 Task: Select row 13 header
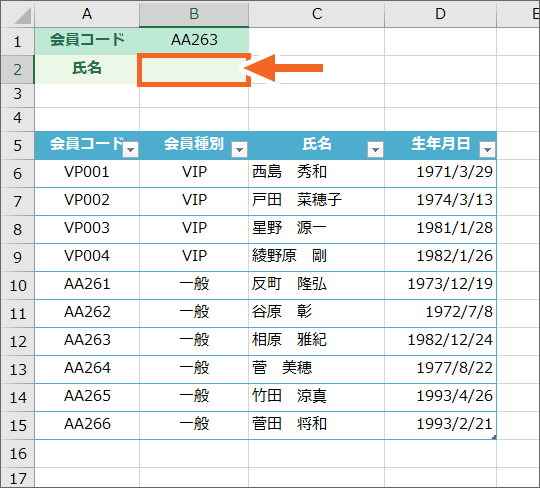coord(17,370)
